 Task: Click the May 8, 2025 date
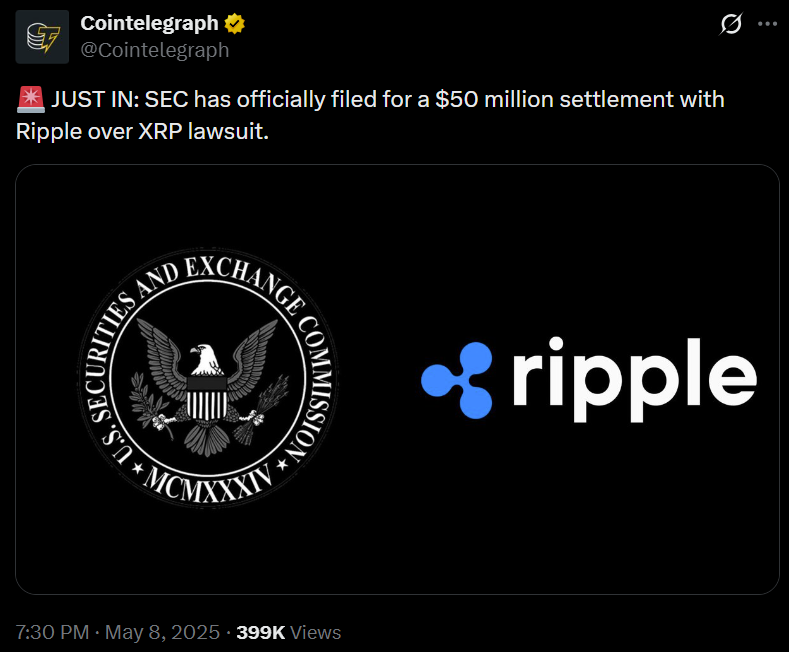(x=163, y=632)
